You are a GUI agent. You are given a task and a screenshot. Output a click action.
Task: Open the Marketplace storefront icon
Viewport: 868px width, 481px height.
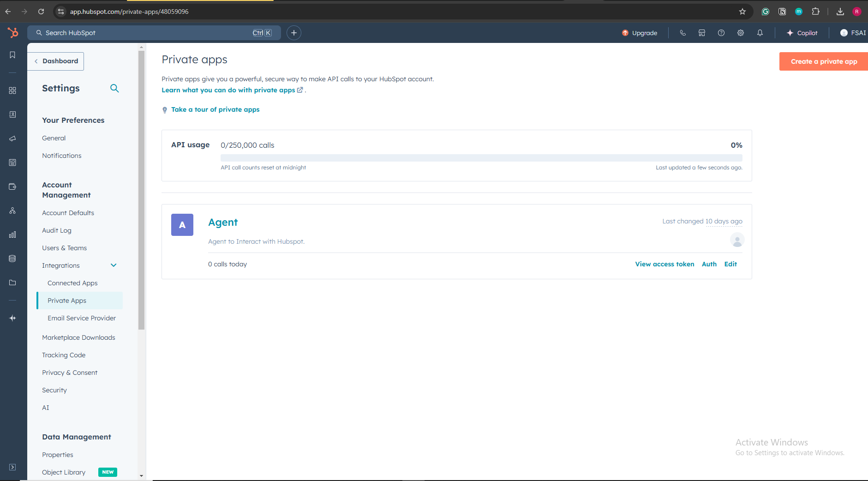702,33
